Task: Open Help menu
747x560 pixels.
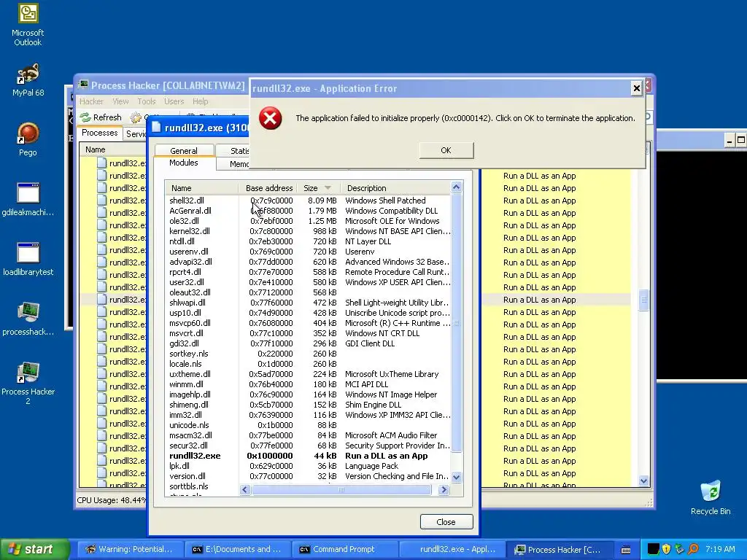Action: tap(200, 101)
